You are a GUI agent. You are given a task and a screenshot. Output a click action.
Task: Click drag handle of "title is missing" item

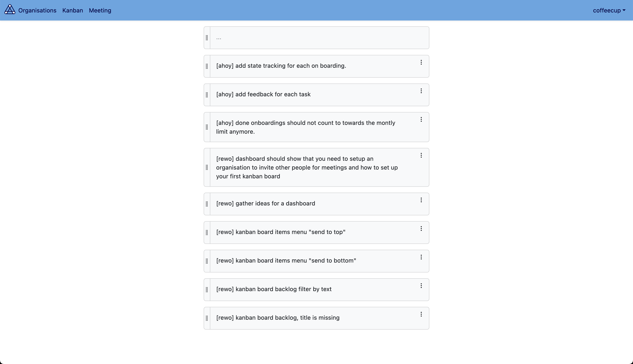tap(207, 318)
